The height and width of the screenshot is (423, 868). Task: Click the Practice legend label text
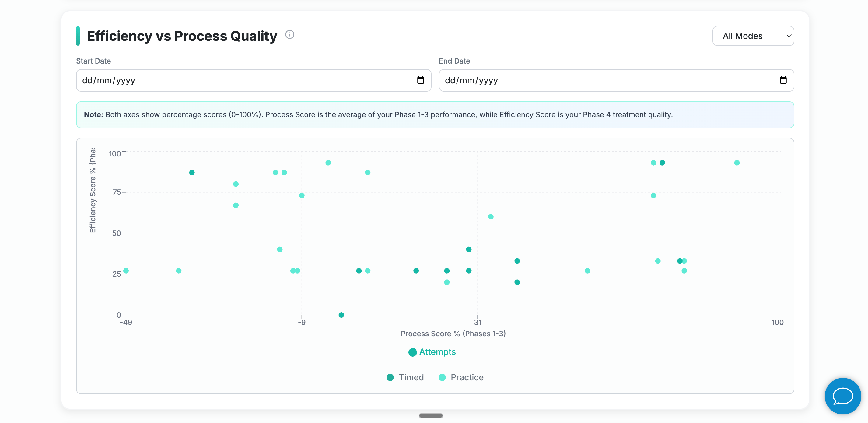pos(467,377)
